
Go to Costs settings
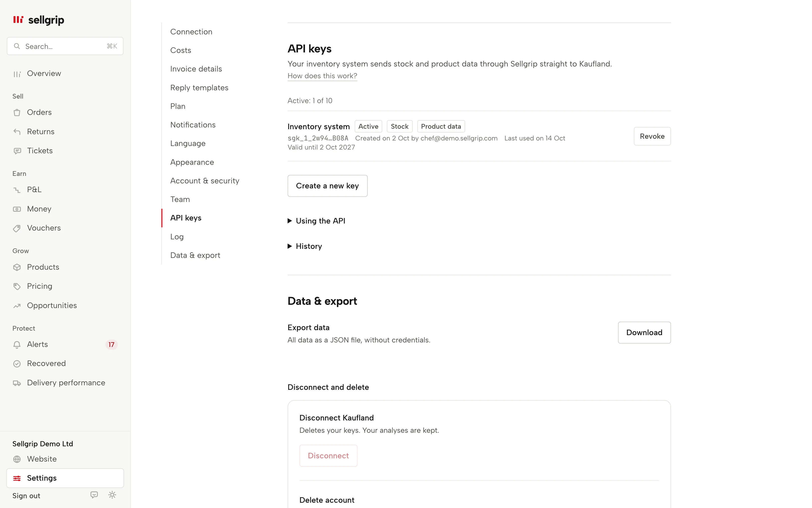pos(180,50)
